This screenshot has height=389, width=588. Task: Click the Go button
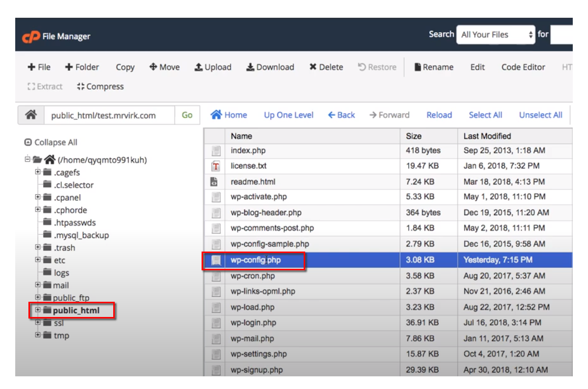tap(187, 115)
